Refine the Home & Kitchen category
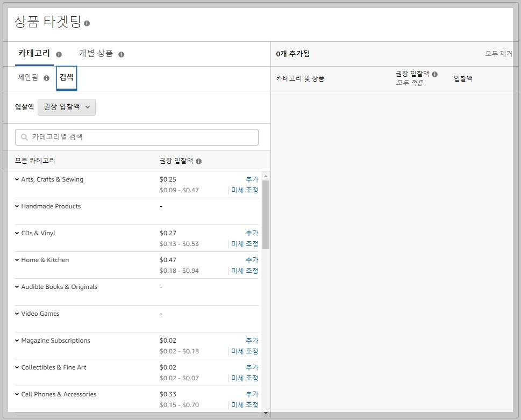Viewport: 521px width, 420px height. click(x=245, y=271)
